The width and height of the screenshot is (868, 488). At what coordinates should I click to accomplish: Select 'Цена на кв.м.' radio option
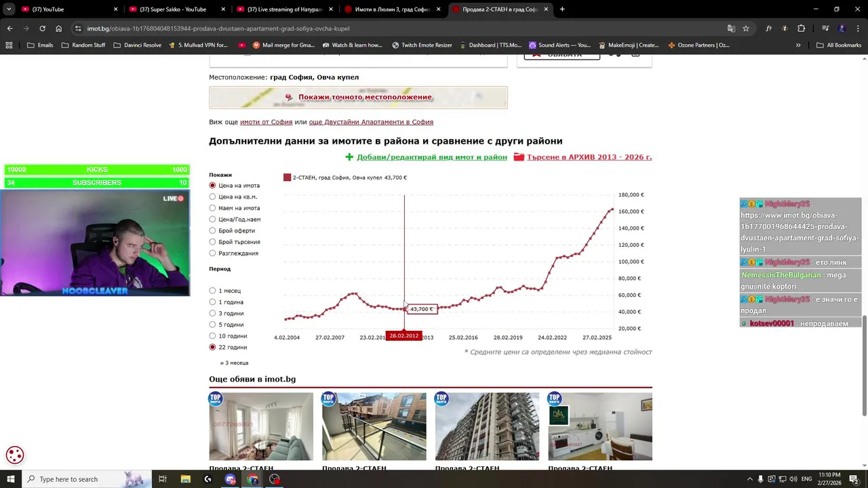(x=212, y=197)
